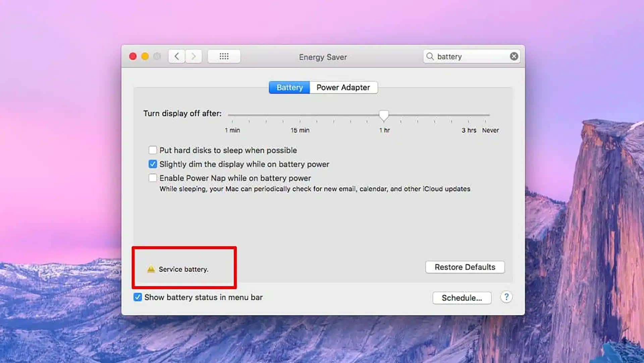The width and height of the screenshot is (644, 363).
Task: Click the yellow minimize button
Action: click(x=145, y=56)
